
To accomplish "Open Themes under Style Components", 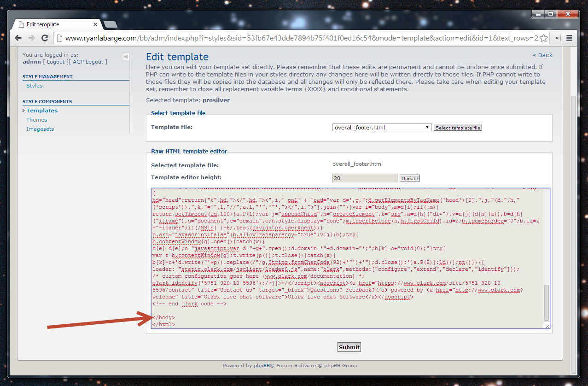I will [x=36, y=120].
